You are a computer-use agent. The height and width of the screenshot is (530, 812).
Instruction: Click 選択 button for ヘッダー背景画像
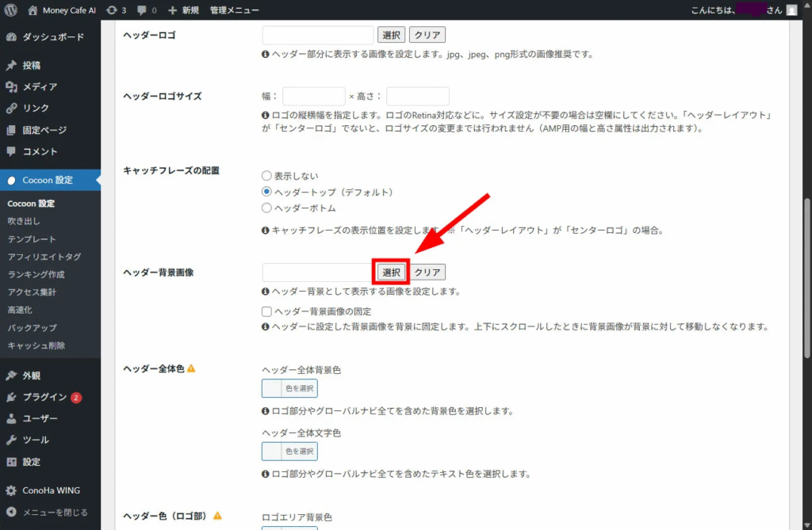391,272
